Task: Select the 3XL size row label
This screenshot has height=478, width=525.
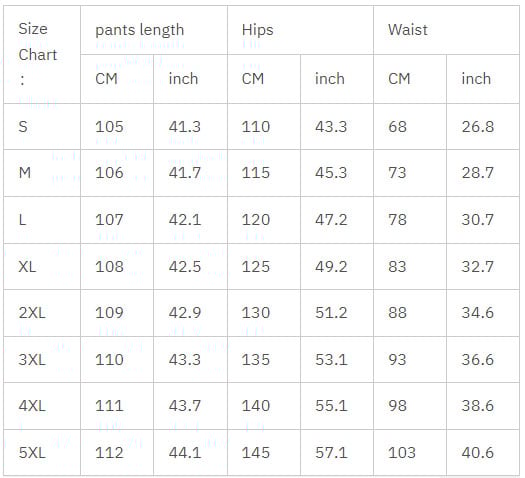Action: pyautogui.click(x=42, y=360)
